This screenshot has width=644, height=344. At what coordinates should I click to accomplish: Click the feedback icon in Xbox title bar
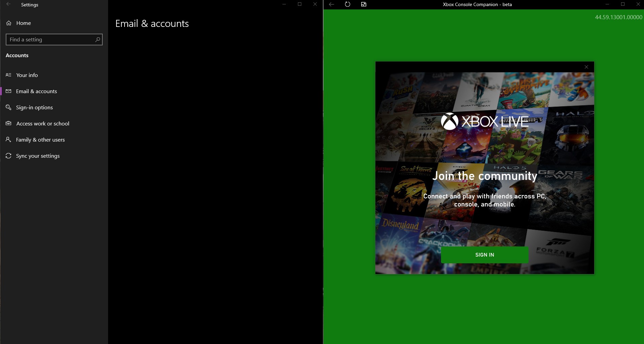click(364, 4)
